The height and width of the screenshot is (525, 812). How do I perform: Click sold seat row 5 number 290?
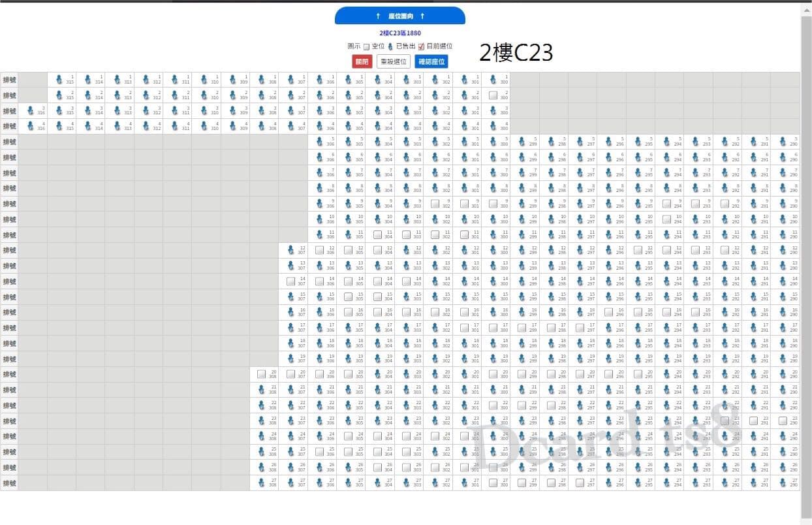(x=783, y=142)
